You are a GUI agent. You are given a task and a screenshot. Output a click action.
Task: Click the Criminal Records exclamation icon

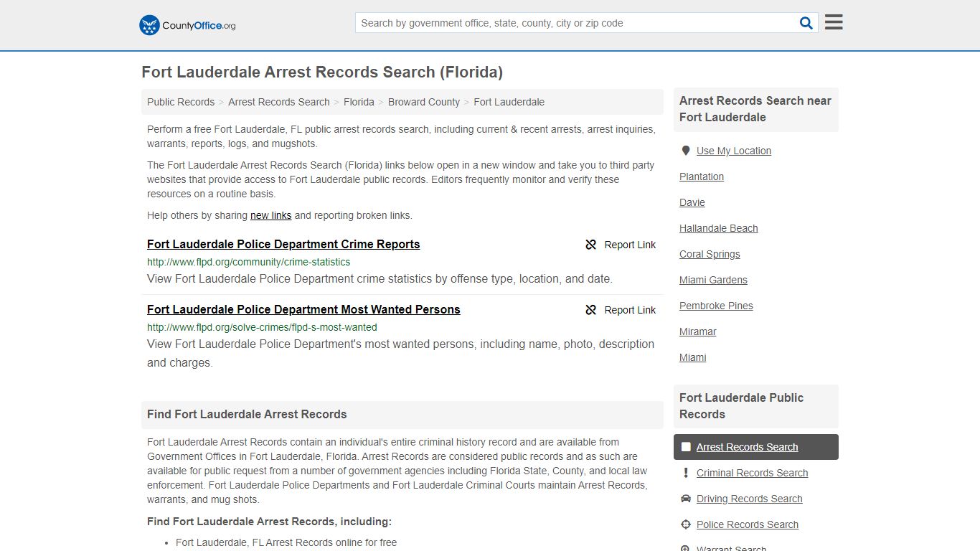point(686,473)
